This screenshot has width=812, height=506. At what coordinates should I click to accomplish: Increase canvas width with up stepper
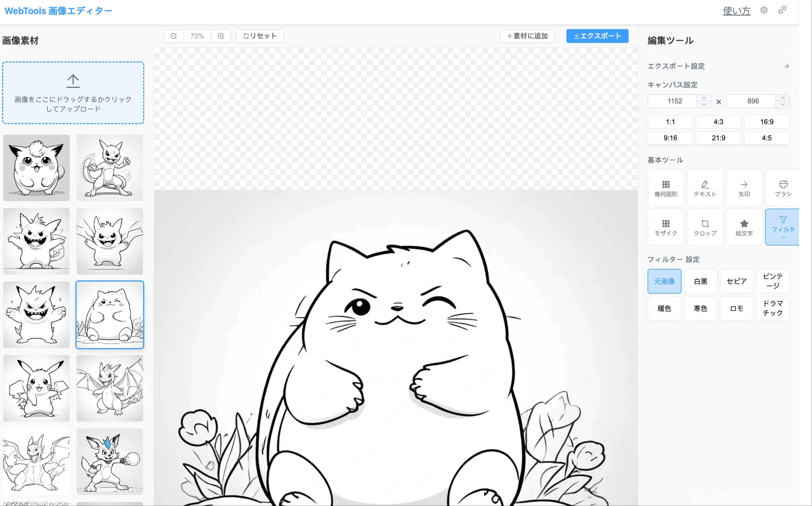[x=704, y=98]
